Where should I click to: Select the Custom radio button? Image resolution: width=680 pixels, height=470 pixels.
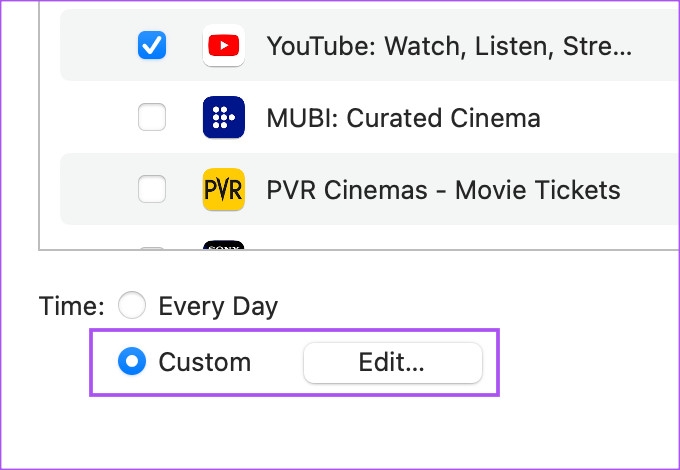tap(132, 361)
